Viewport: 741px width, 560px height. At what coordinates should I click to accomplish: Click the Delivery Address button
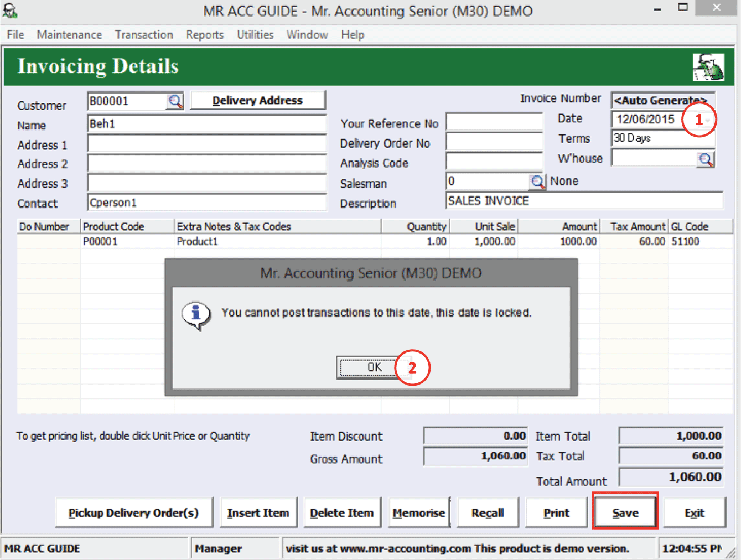coord(257,101)
